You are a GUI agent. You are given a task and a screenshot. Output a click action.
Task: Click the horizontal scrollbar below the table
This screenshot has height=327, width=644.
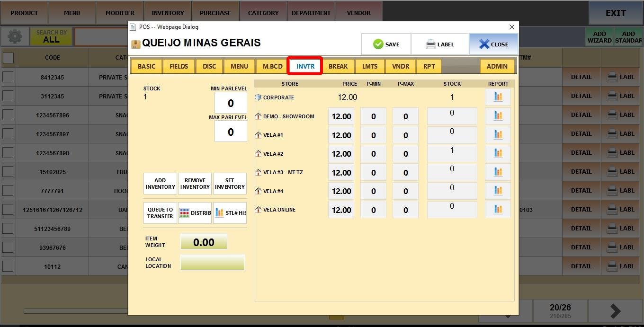tap(76, 311)
